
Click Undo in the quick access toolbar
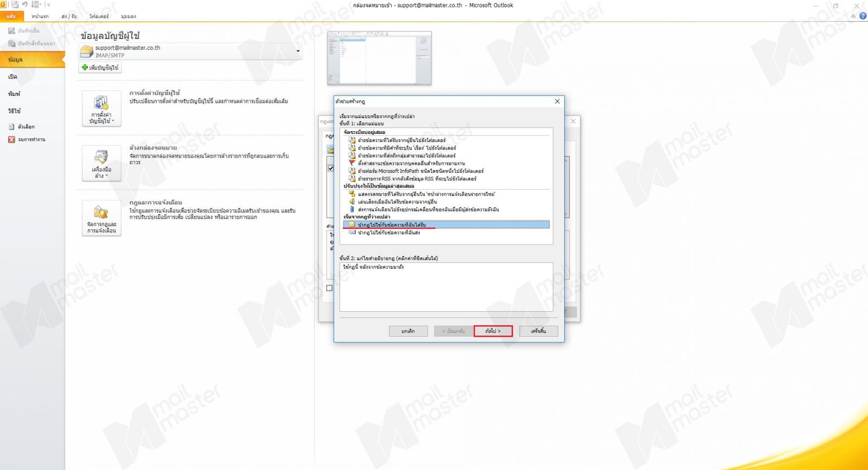click(x=25, y=5)
